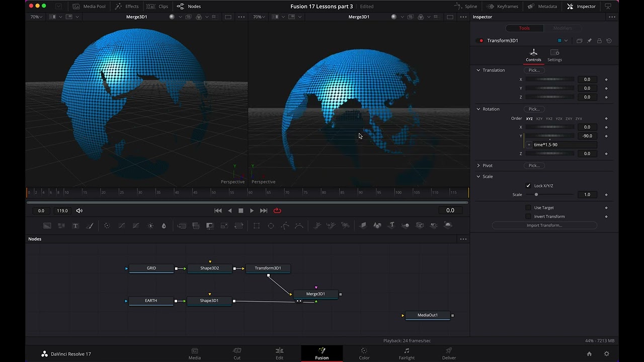This screenshot has width=644, height=362.
Task: Play forward in the transport controls
Action: click(x=252, y=211)
